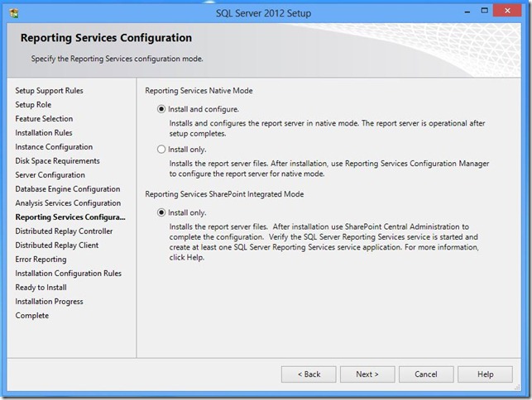The image size is (532, 400).
Task: Click 'Database Engine Configuration' step in sidebar
Action: point(68,189)
